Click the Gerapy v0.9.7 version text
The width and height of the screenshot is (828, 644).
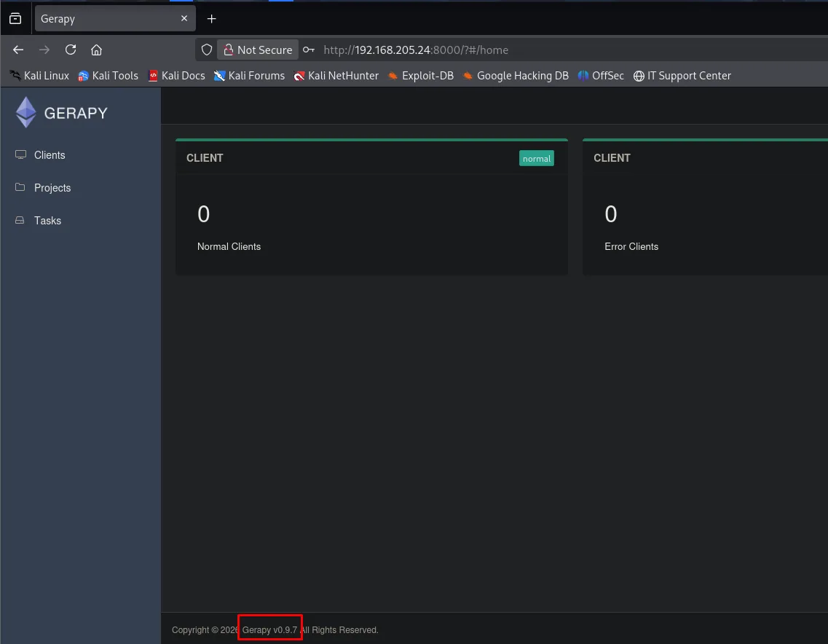(269, 629)
